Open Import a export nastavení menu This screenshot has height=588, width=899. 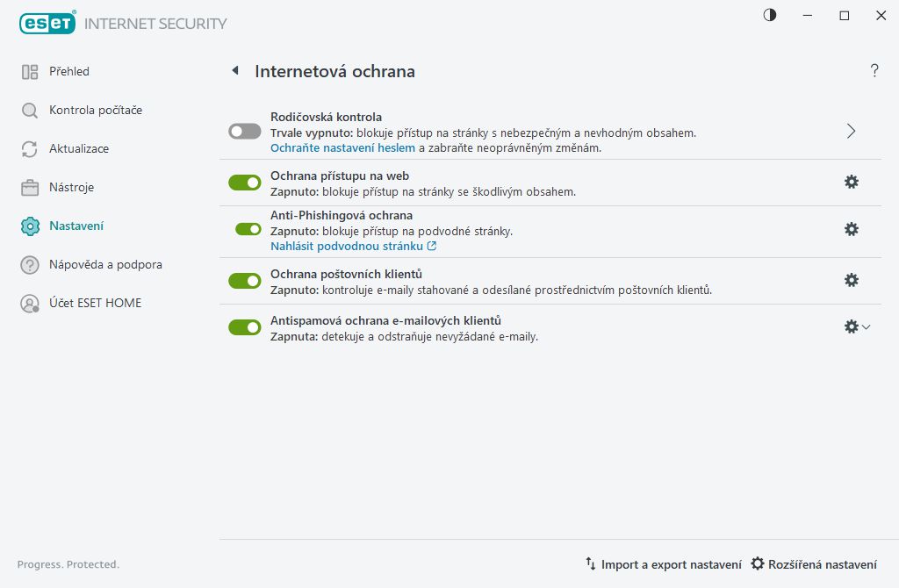[x=663, y=564]
